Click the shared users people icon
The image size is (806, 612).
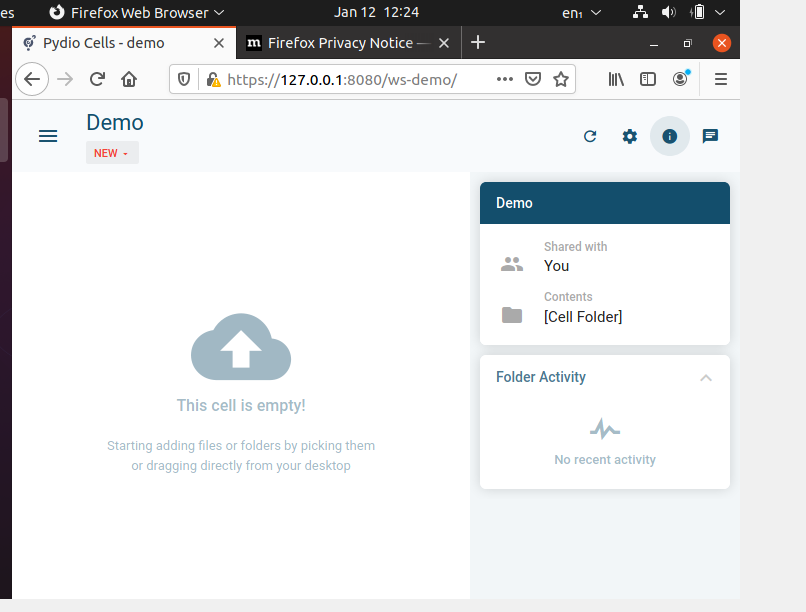(x=512, y=264)
